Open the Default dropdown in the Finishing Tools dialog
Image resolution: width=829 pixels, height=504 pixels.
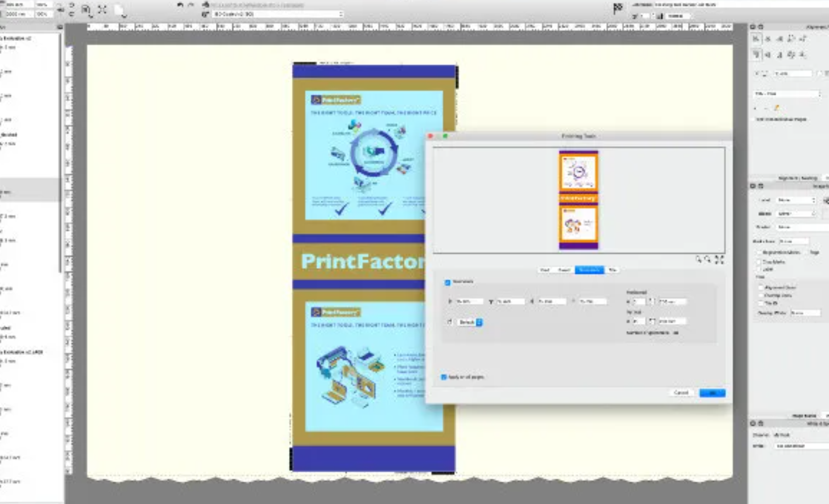470,322
